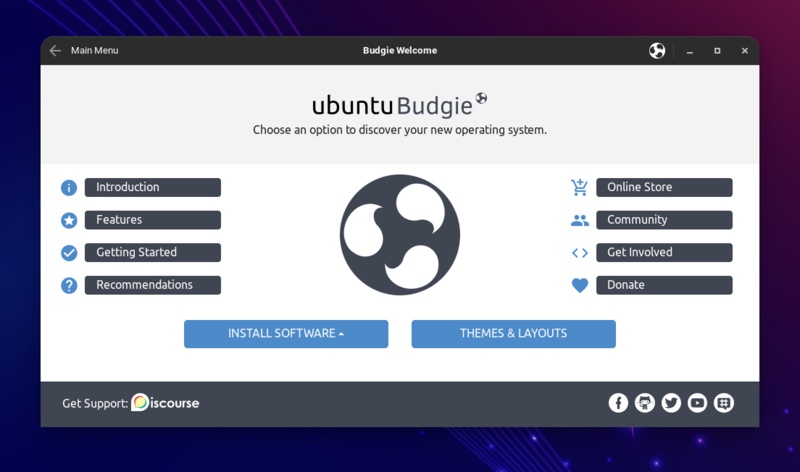
Task: Open the Recommendations page
Action: click(152, 285)
